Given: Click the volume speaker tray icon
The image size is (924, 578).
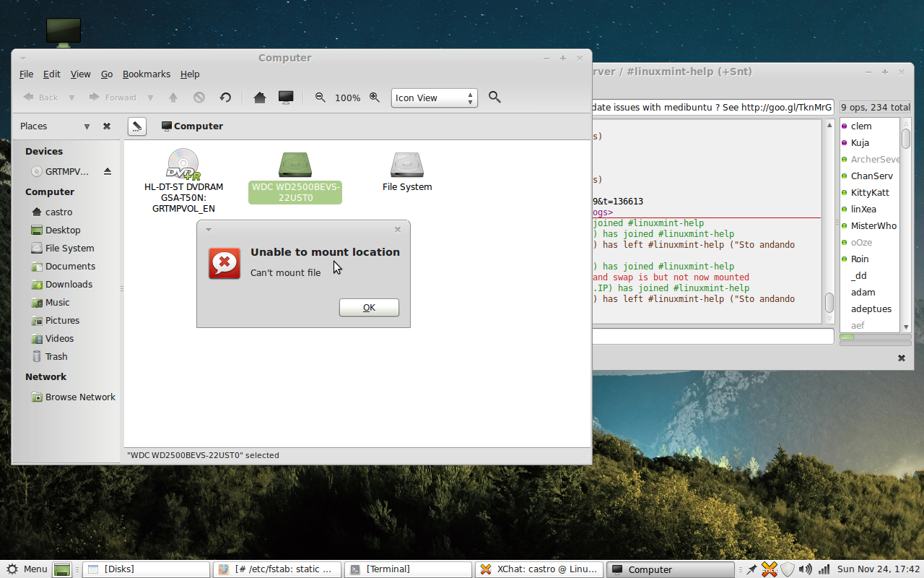Looking at the screenshot, I should coord(806,569).
